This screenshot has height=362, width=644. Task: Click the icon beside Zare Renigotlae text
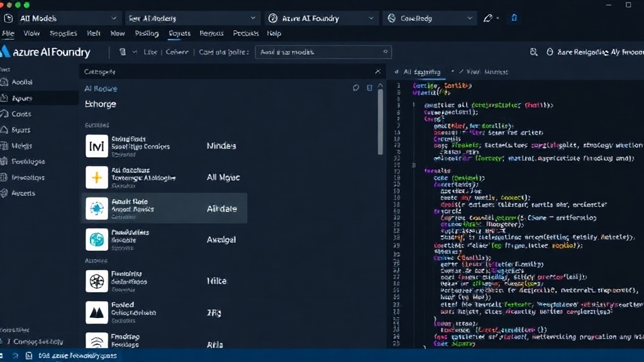pos(550,52)
